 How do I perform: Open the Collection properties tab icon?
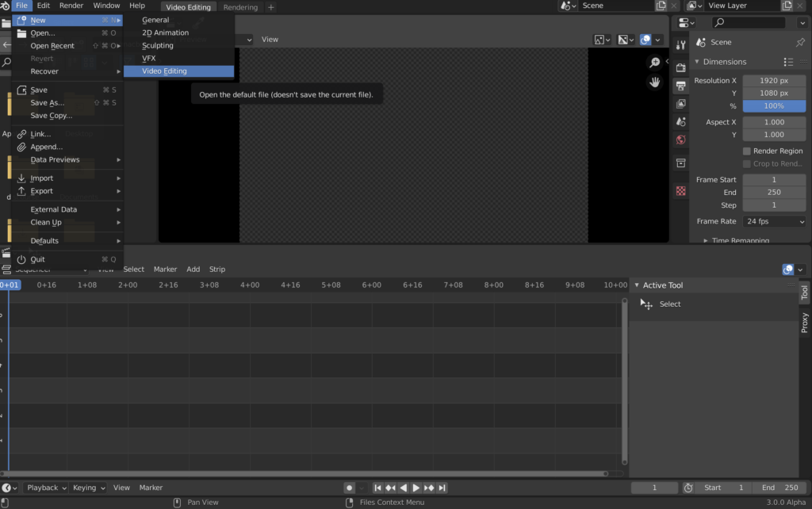point(680,163)
